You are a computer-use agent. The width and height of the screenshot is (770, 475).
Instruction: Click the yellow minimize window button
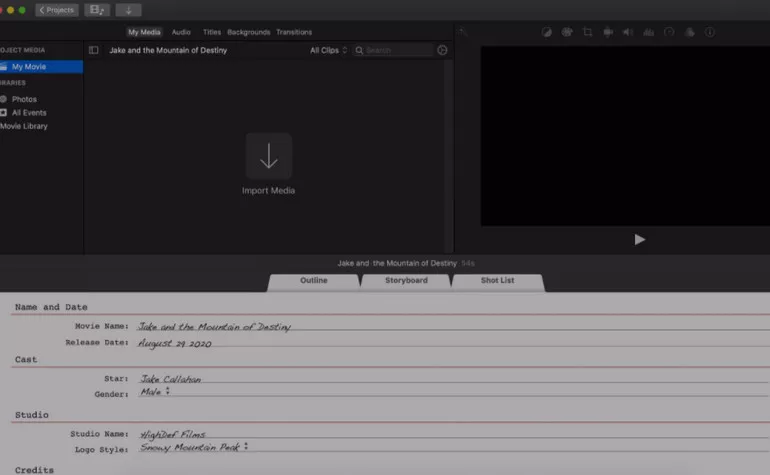coord(10,10)
